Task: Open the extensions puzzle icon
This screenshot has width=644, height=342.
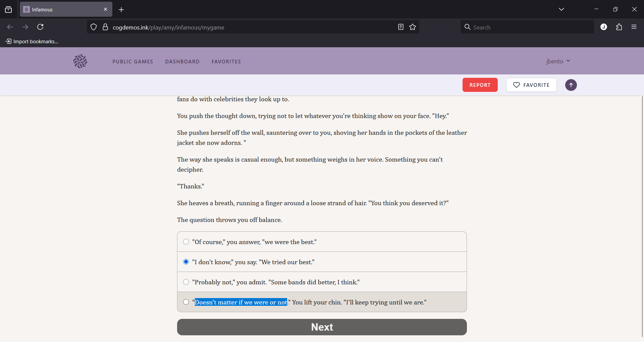Action: pos(619,27)
